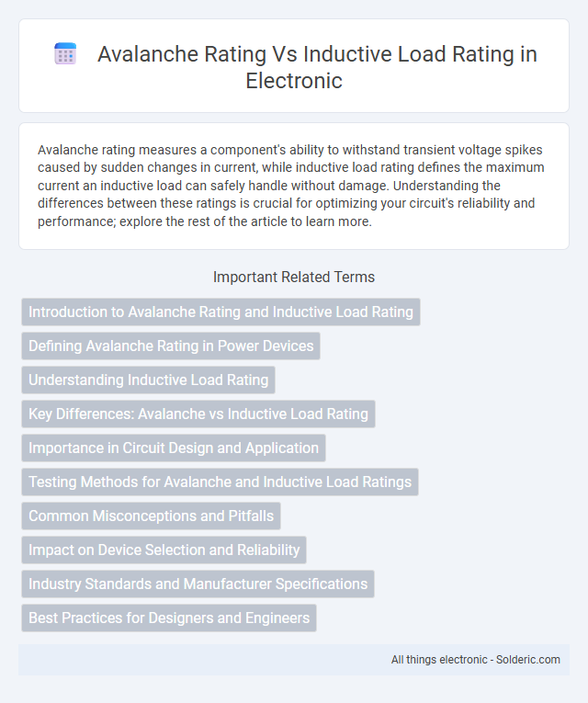Click the calendar grid icon beside title

(65, 54)
